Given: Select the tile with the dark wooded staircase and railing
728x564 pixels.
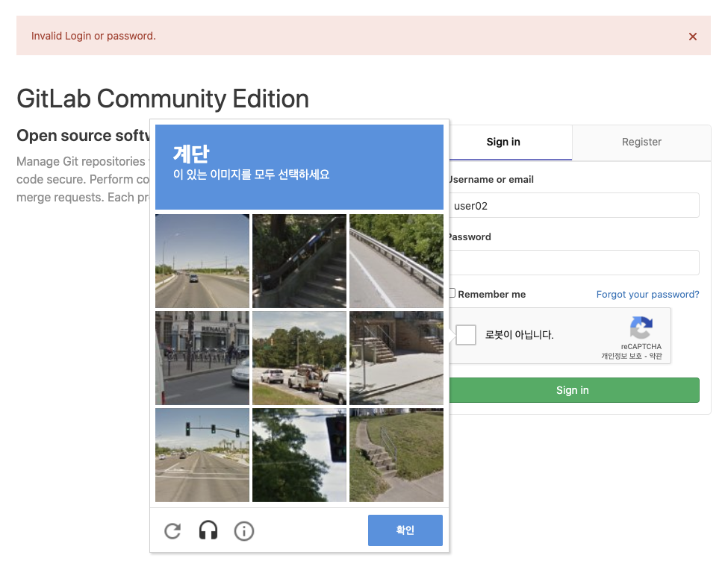Looking at the screenshot, I should (x=299, y=261).
